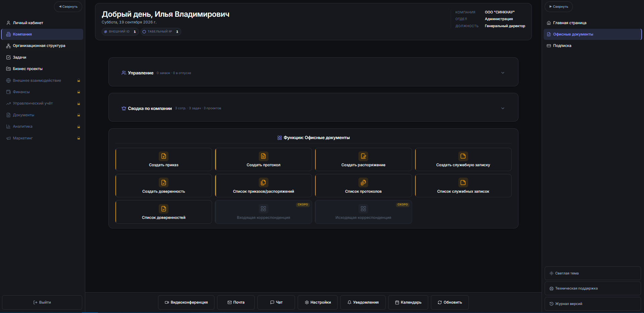The height and width of the screenshot is (313, 644).
Task: Click the Создать распоряжение pencil-document icon
Action: pyautogui.click(x=363, y=156)
